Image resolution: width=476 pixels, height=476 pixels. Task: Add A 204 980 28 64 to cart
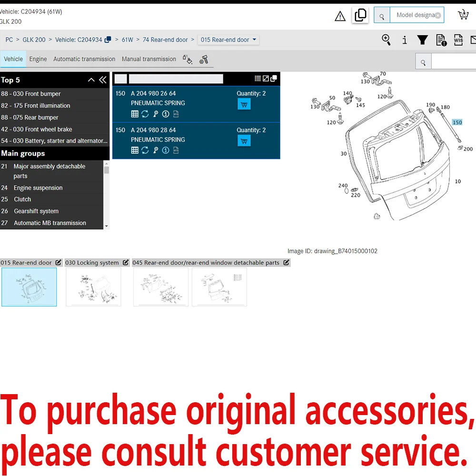coord(244,140)
